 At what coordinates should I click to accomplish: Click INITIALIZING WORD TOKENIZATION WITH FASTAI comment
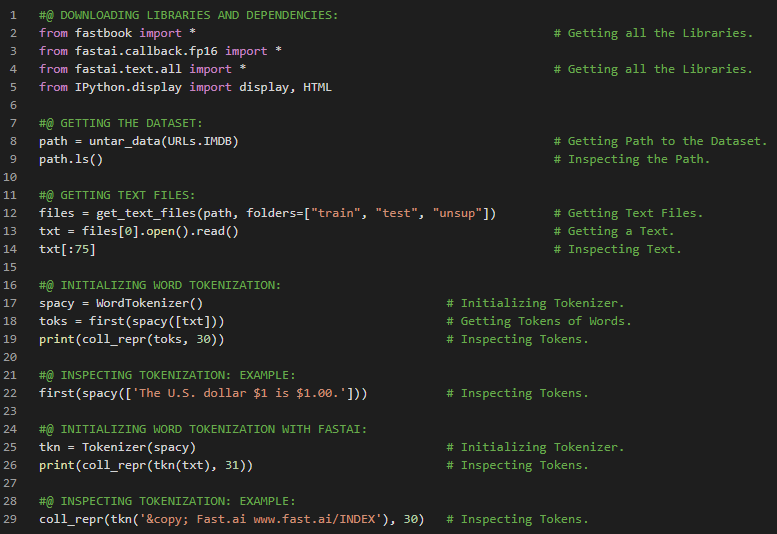click(x=203, y=429)
